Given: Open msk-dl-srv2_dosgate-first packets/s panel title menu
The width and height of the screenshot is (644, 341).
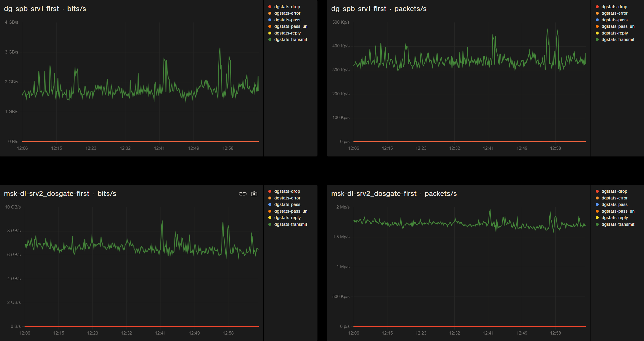Looking at the screenshot, I should pos(394,194).
